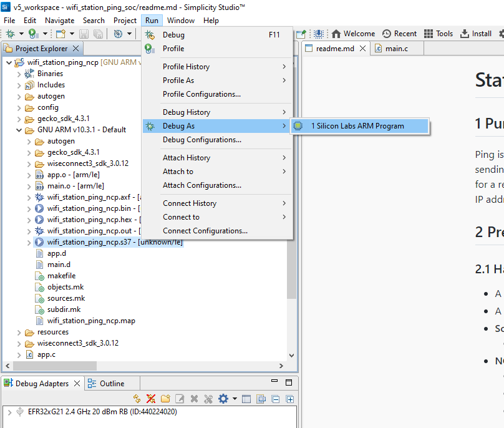Click the blue compass toolbar icon
This screenshot has height=428, width=504.
pos(119,34)
